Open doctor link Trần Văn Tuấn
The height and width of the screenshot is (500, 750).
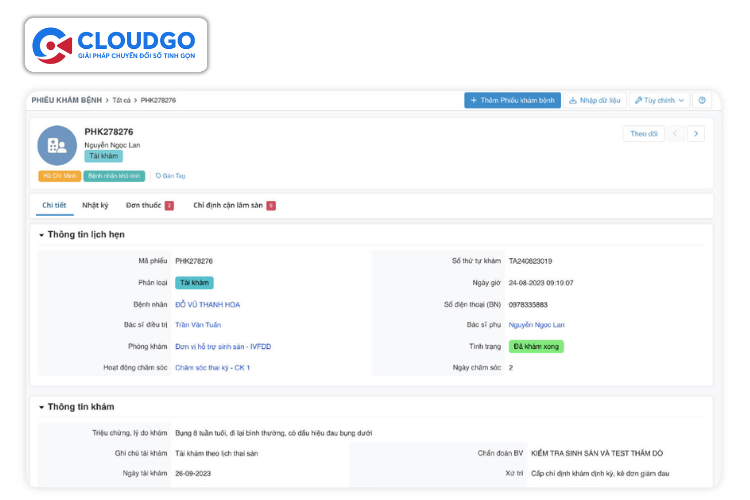pos(198,325)
